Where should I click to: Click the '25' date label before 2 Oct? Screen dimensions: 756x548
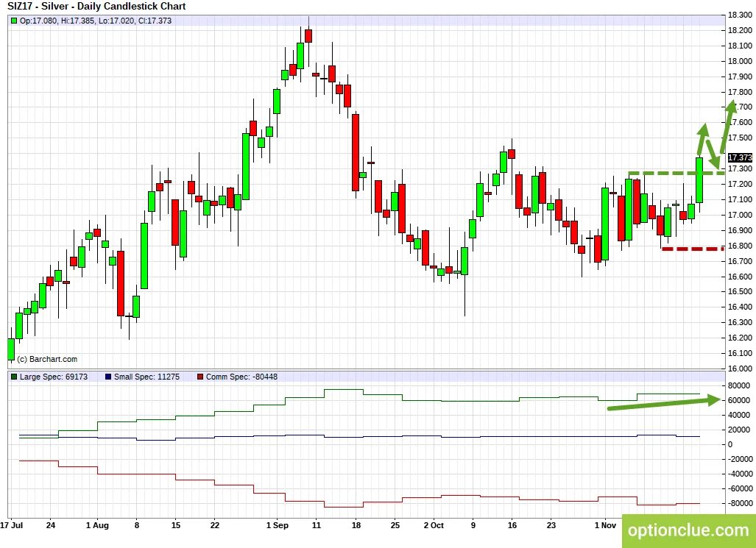click(x=395, y=525)
